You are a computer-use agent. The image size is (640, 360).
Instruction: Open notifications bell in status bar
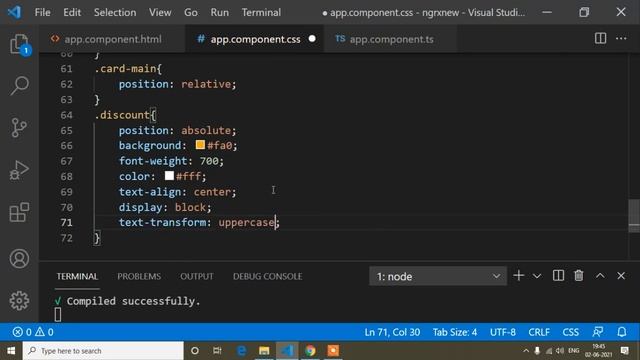click(x=622, y=332)
